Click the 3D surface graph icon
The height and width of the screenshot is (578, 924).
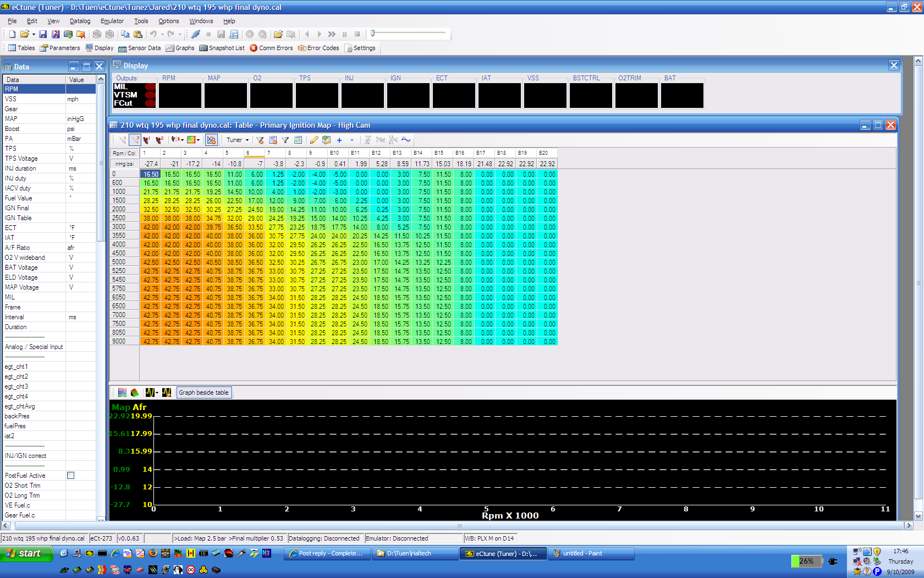pos(135,392)
